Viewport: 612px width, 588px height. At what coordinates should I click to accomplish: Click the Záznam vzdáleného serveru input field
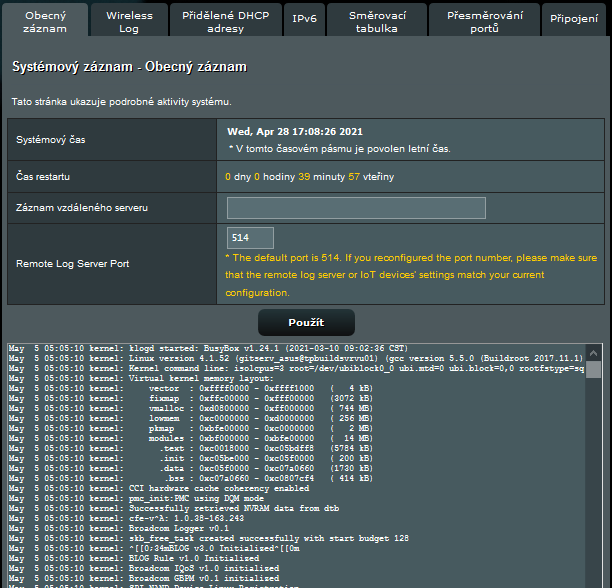click(x=356, y=208)
